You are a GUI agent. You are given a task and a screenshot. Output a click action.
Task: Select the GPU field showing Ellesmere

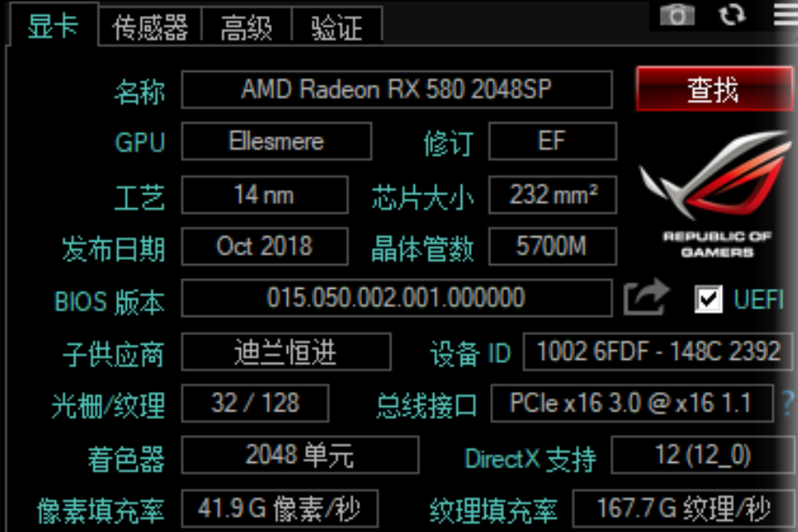[x=274, y=142]
